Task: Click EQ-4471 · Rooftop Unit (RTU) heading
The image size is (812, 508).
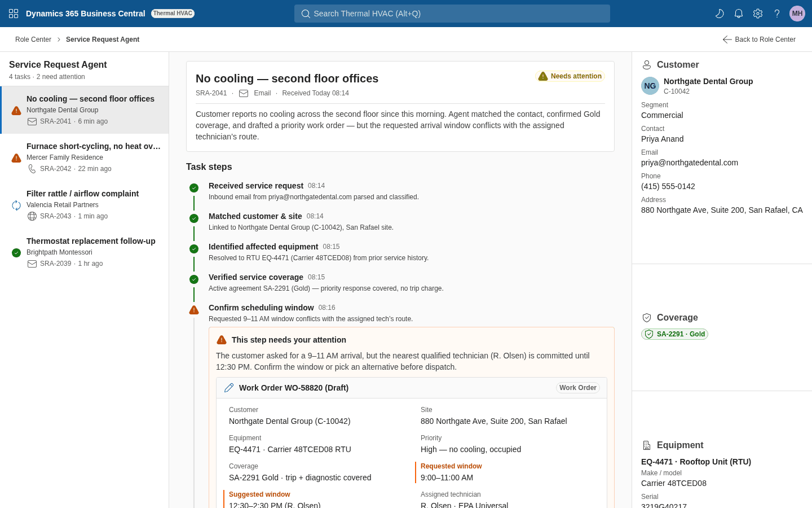Action: [696, 462]
